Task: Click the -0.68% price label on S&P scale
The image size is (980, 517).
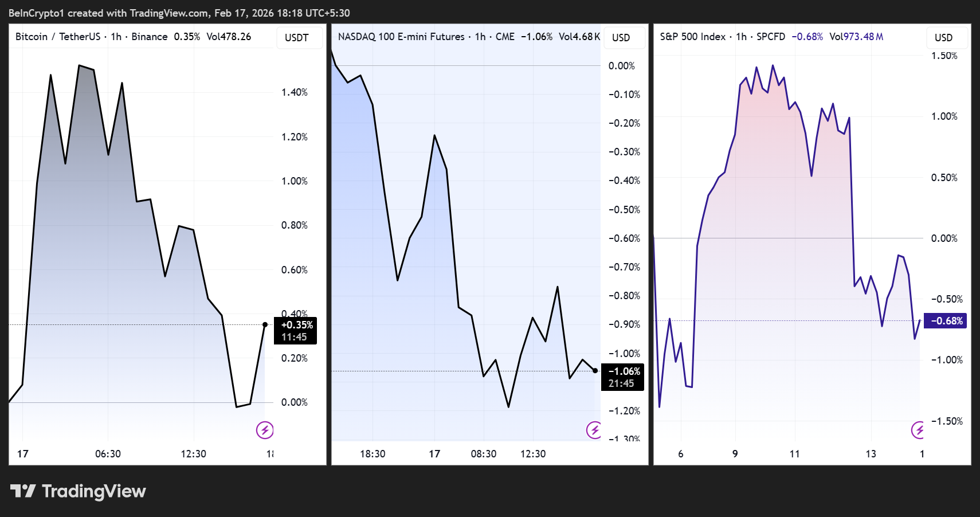Action: coord(945,321)
